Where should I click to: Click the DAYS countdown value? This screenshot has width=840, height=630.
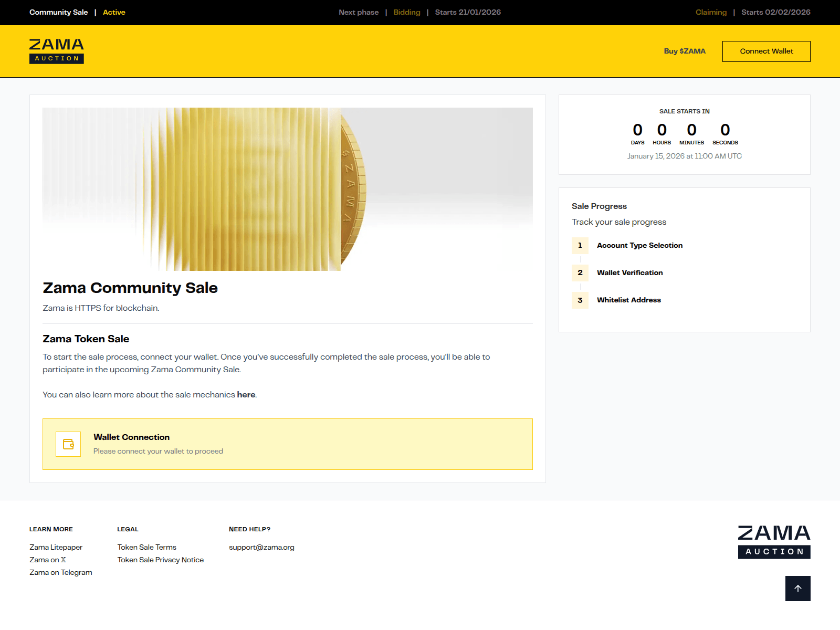(x=638, y=130)
